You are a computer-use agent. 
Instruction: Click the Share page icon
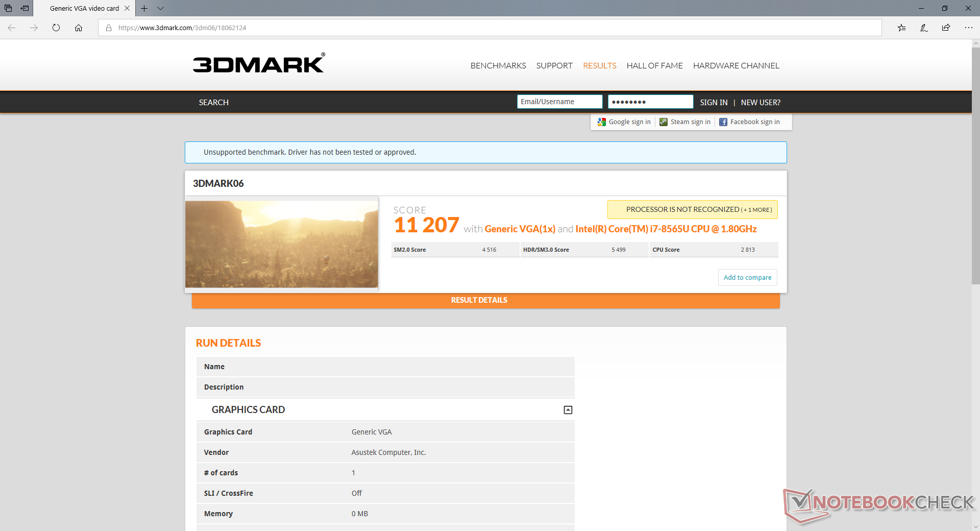(x=946, y=28)
